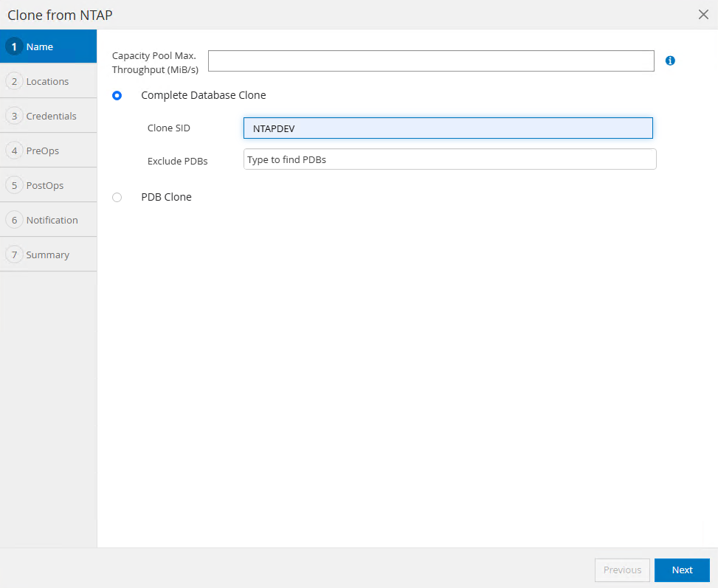Image resolution: width=718 pixels, height=588 pixels.
Task: Close the Clone from NTAP dialog
Action: (x=703, y=15)
